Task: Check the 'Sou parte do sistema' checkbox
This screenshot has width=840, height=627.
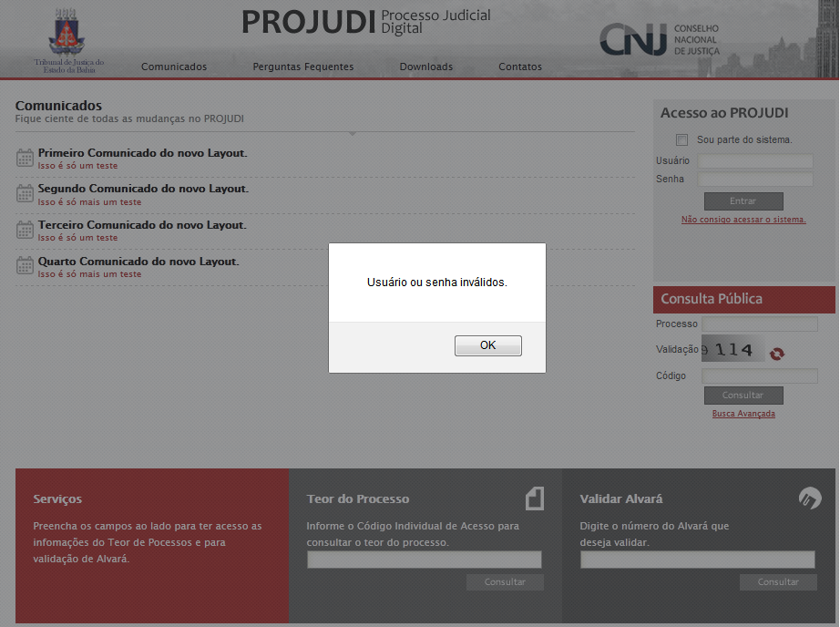Action: (x=681, y=140)
